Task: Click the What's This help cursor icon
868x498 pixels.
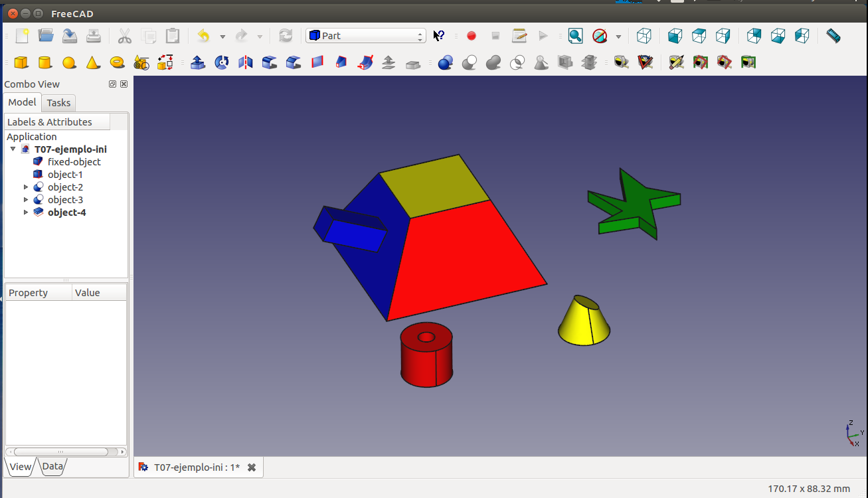Action: tap(439, 36)
